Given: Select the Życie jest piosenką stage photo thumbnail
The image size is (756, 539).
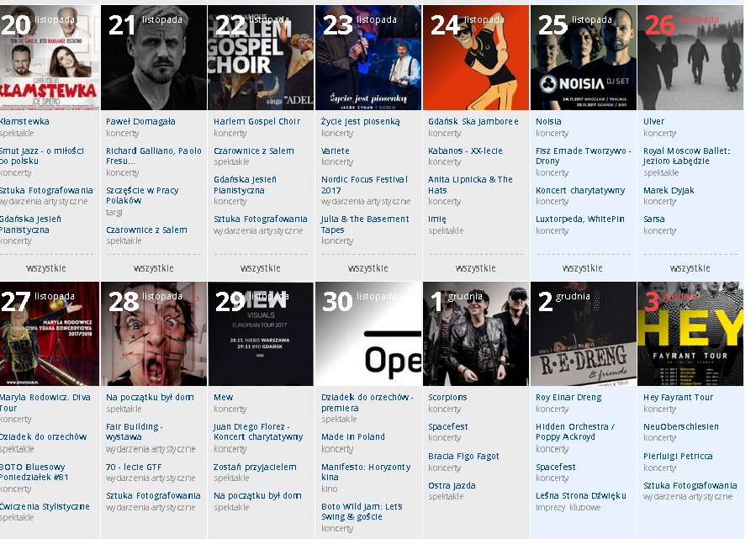Looking at the screenshot, I should tap(368, 58).
